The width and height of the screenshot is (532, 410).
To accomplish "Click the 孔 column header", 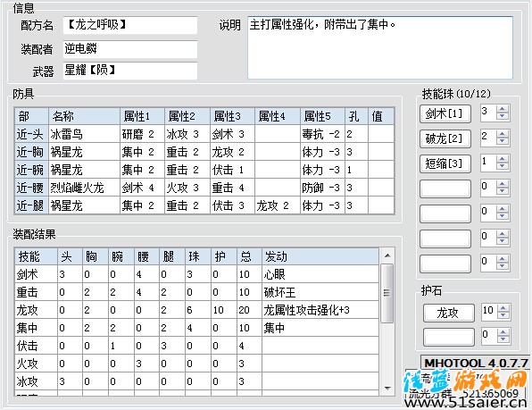I will coord(356,116).
